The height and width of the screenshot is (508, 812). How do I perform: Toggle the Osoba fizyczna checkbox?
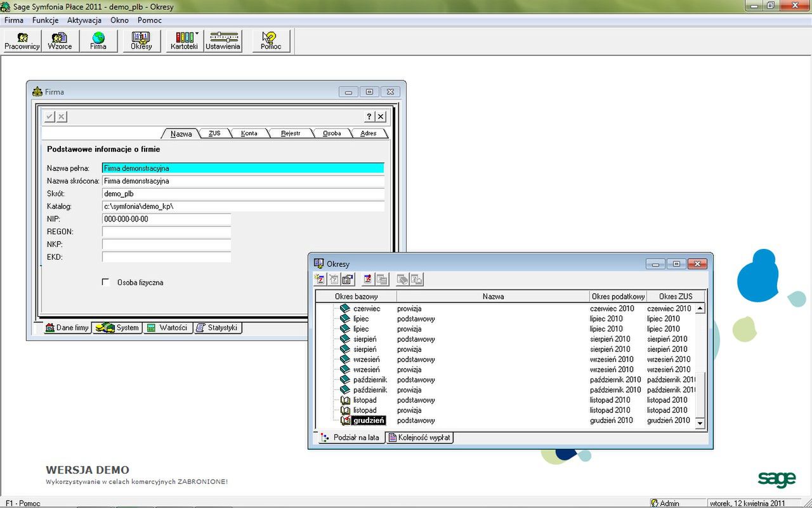click(x=106, y=282)
